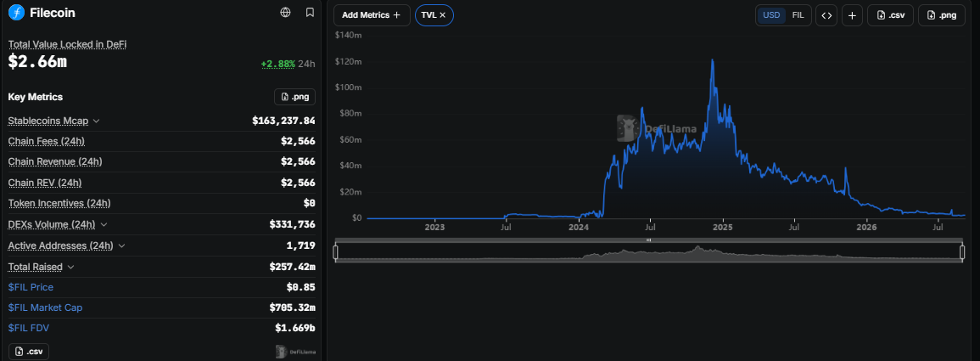Click the $FIL FDV value $1.669b
The height and width of the screenshot is (361, 980).
tap(295, 328)
